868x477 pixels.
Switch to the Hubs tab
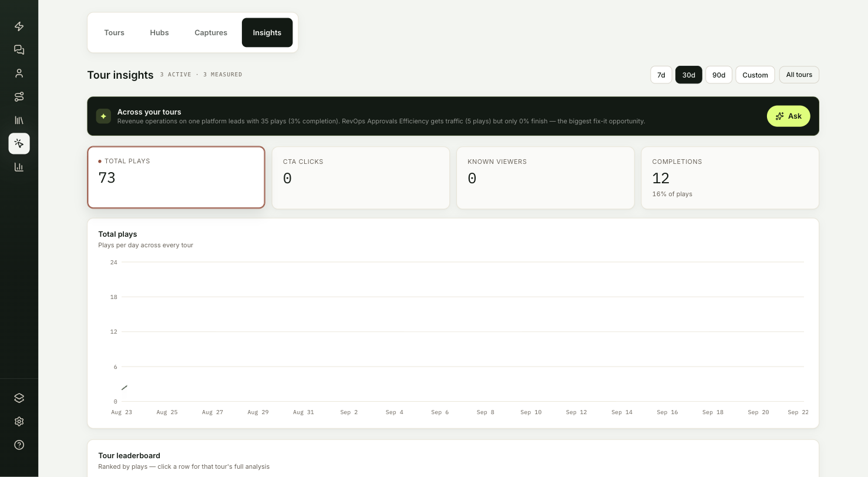[x=159, y=33]
